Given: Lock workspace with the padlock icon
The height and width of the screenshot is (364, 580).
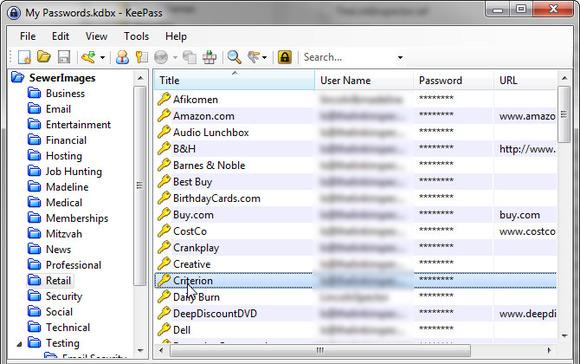Looking at the screenshot, I should click(284, 57).
